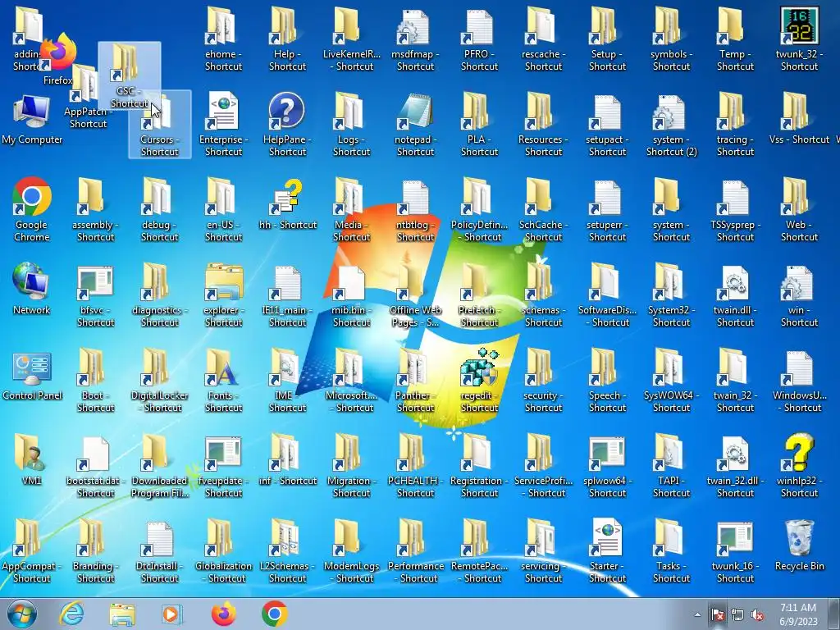Select the Tasks shortcut folder
This screenshot has height=630, width=840.
(671, 550)
